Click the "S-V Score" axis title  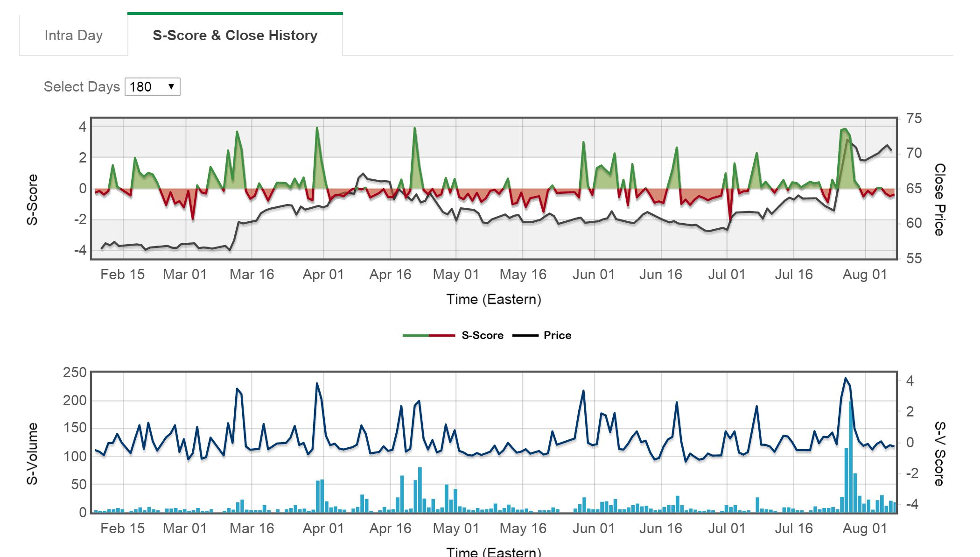click(940, 454)
